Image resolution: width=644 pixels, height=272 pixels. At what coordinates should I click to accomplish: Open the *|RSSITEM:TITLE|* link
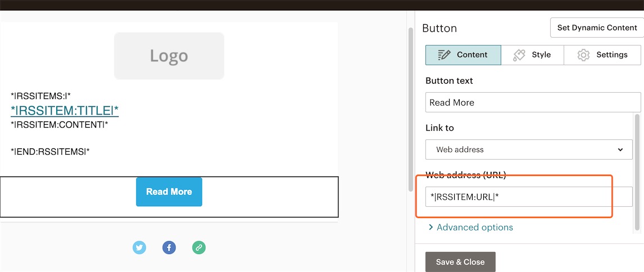65,110
